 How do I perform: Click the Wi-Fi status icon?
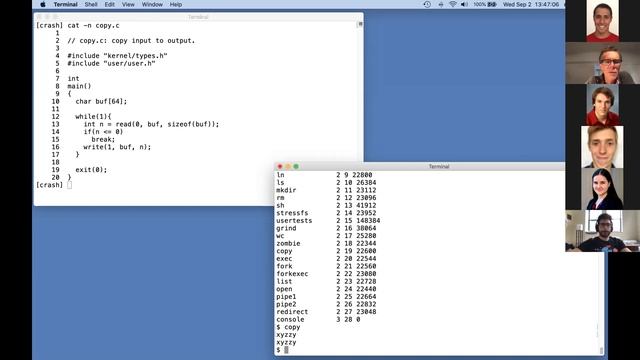tap(453, 4)
